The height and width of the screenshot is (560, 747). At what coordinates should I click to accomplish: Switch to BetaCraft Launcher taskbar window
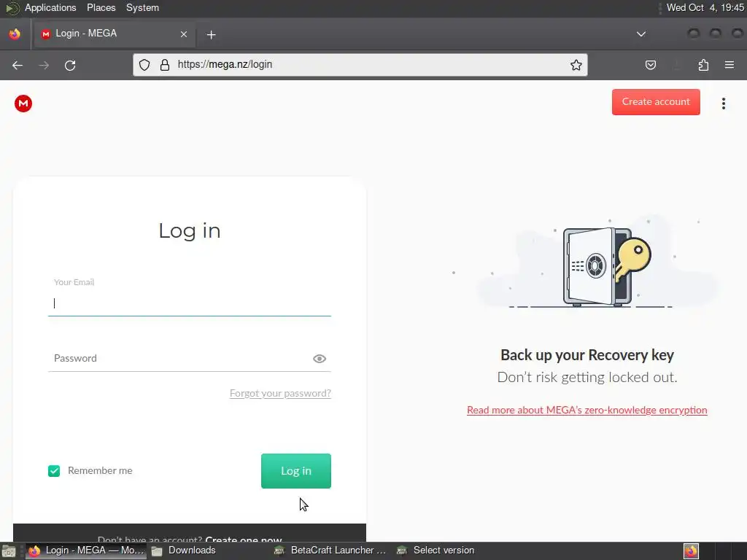pyautogui.click(x=330, y=551)
